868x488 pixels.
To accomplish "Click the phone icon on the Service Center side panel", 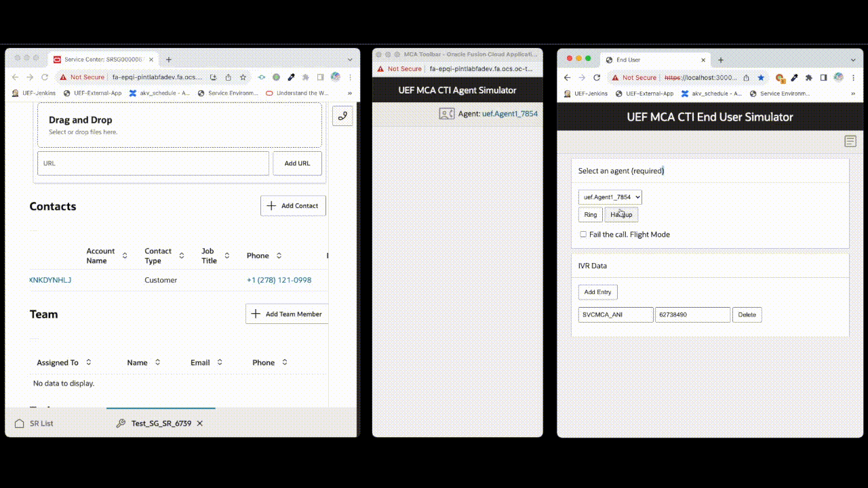I will pos(342,116).
